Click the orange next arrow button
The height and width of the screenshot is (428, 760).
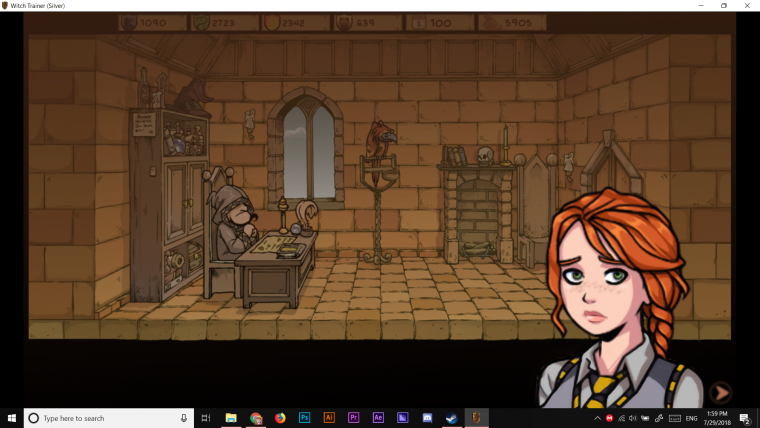pos(719,393)
